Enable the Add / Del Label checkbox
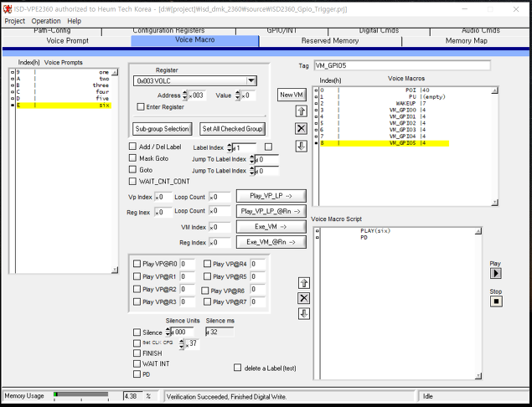The height and width of the screenshot is (407, 532). tap(132, 147)
